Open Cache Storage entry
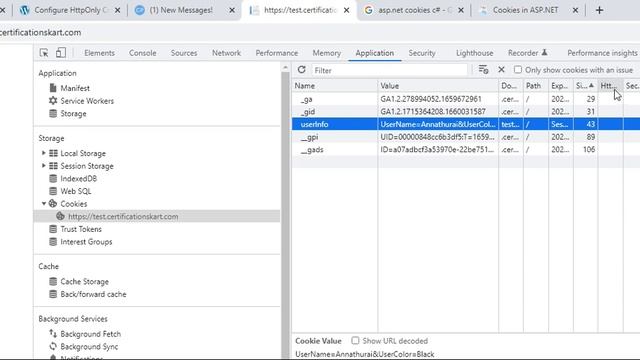 [x=84, y=282]
